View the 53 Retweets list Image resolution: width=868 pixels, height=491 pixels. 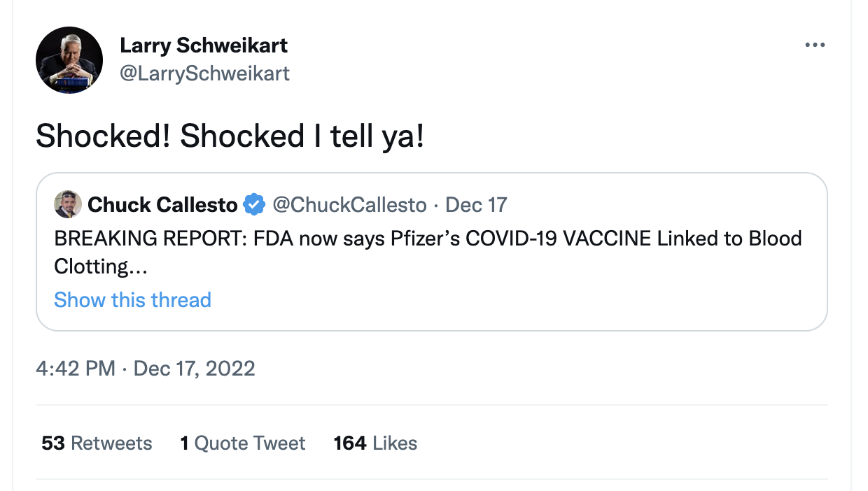tap(97, 443)
